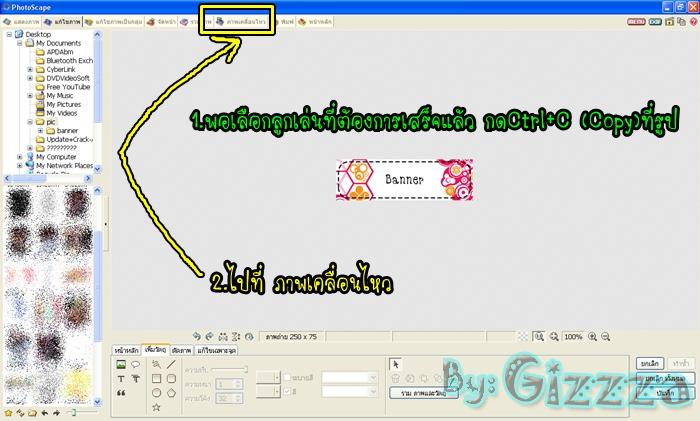
Task: Open the Home sub-tab (หน้าหลัก) in bottom panel
Action: [x=126, y=351]
